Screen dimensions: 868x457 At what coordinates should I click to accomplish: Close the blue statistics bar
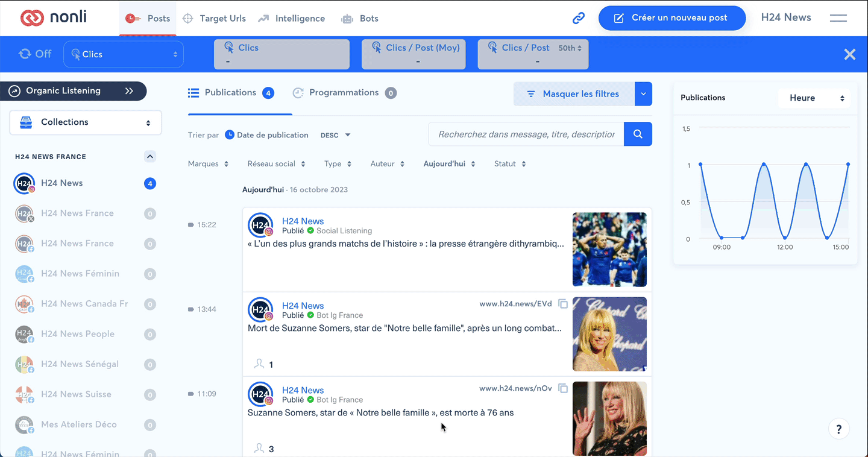pyautogui.click(x=850, y=54)
